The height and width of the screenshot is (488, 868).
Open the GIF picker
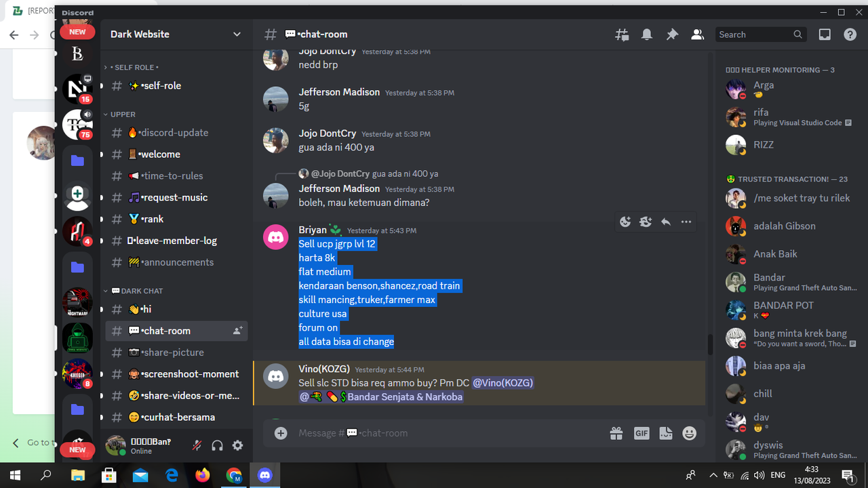[642, 433]
